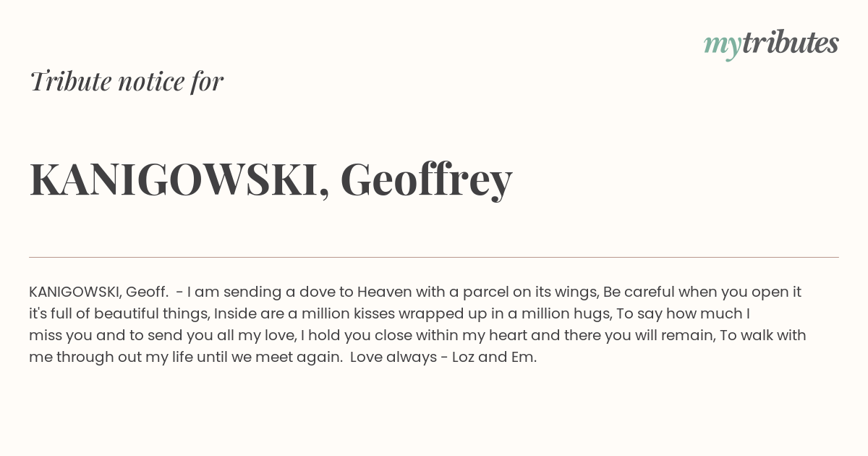Screen dimensions: 868x456
Task: Click the names 'Loz and Em.'
Action: 494,358
